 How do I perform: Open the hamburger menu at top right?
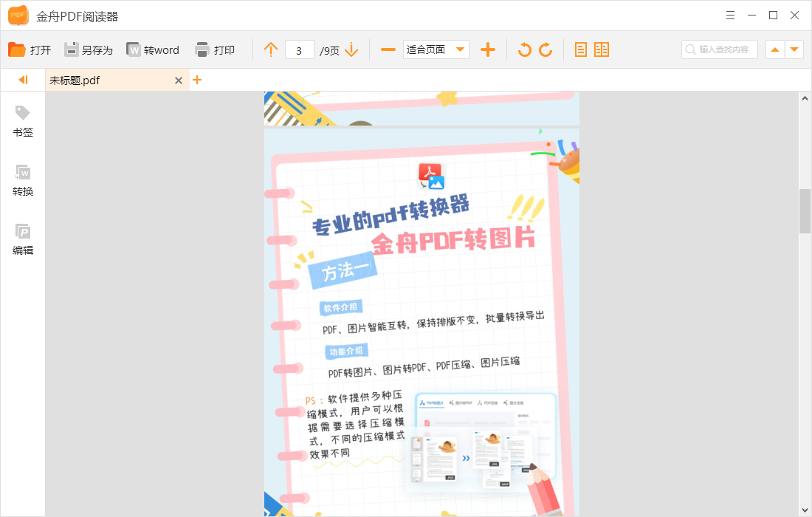pyautogui.click(x=730, y=15)
